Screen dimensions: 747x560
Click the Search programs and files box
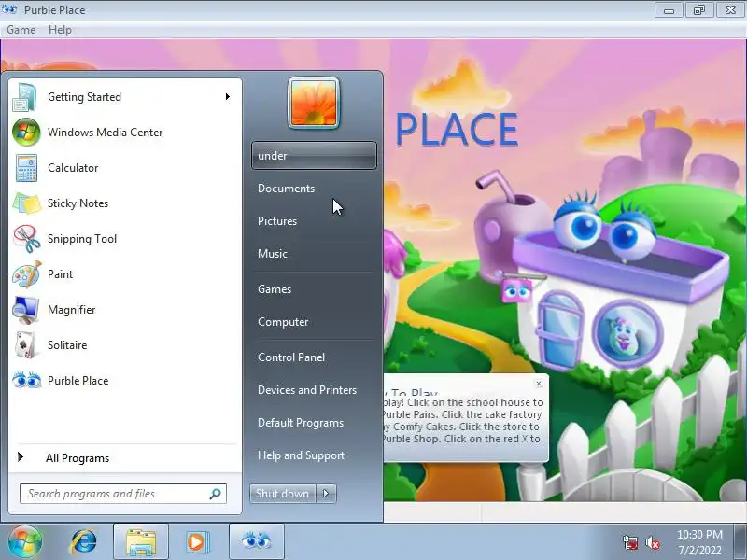pyautogui.click(x=123, y=494)
